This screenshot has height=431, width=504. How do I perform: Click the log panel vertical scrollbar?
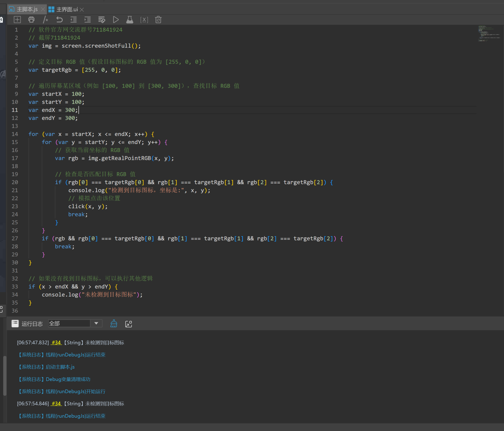(5, 375)
